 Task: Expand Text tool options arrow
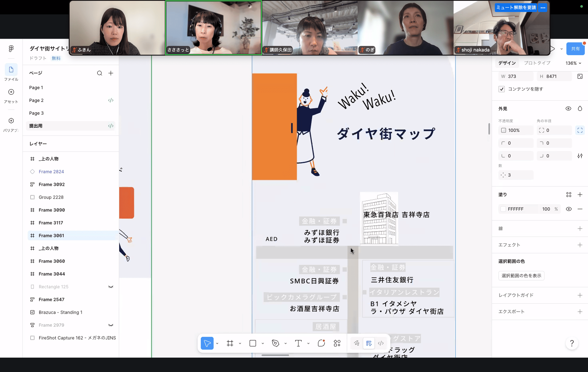[x=308, y=343]
